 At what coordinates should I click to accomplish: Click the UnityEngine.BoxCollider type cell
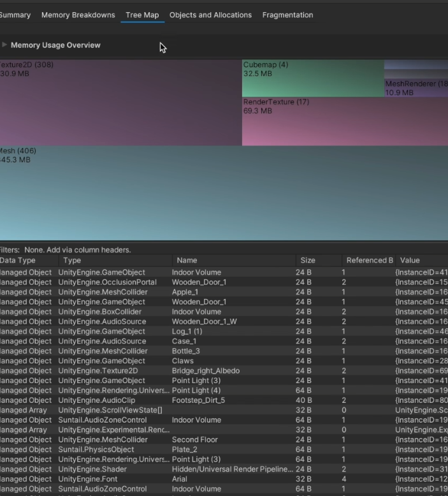tap(99, 312)
